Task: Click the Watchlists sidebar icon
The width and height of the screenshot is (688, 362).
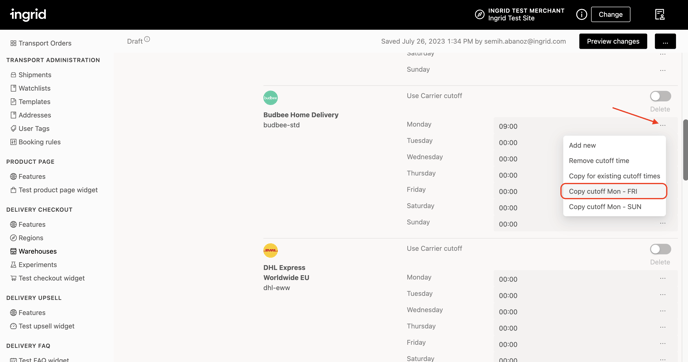Action: [x=13, y=88]
